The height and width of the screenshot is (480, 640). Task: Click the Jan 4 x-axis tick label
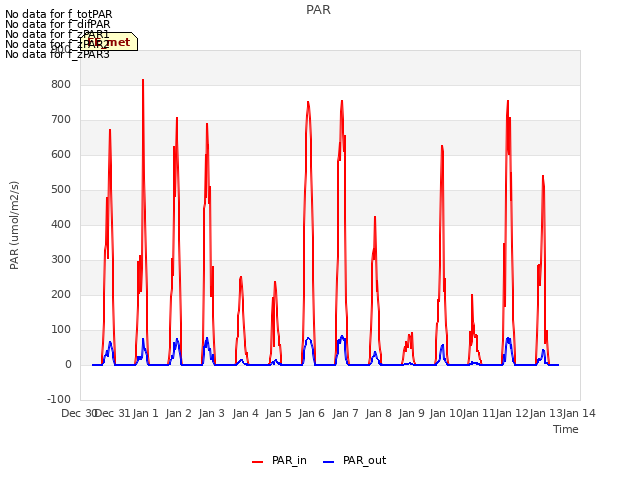[245, 413]
